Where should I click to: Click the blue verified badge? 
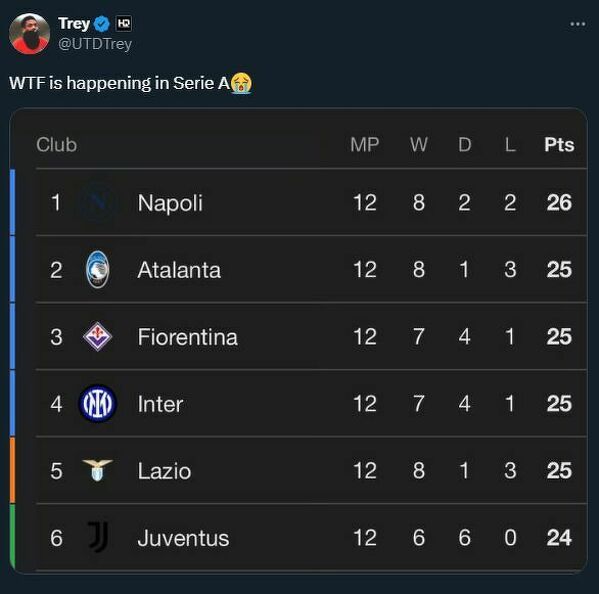click(x=102, y=24)
